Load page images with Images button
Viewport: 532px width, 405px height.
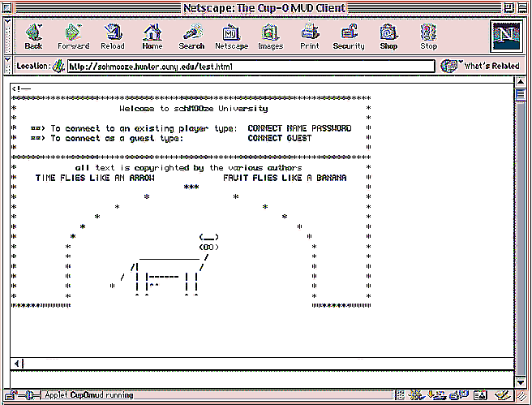(270, 37)
